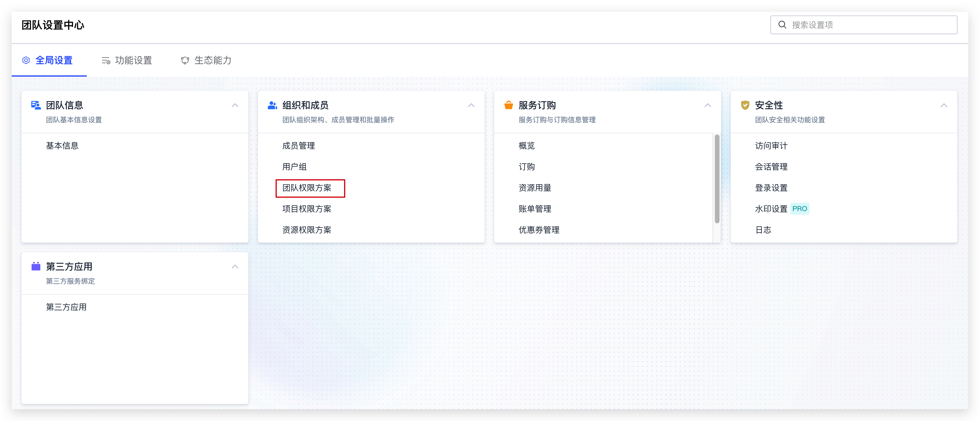This screenshot has width=980, height=421.
Task: Open 账单管理
Action: tap(534, 209)
